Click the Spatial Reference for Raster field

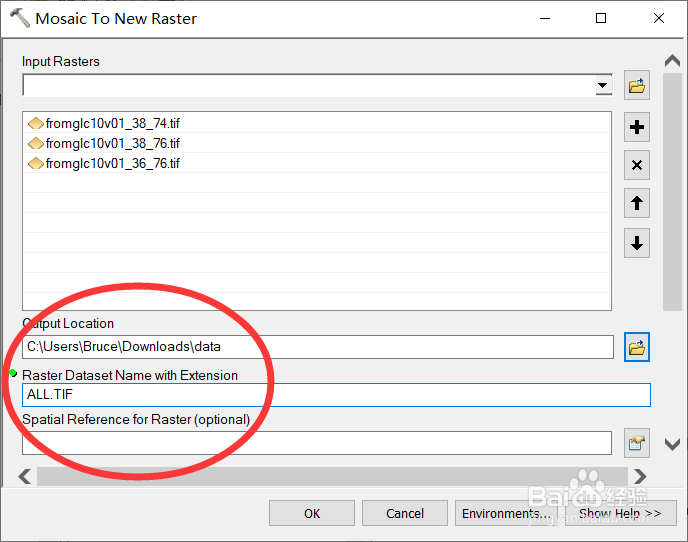click(317, 443)
